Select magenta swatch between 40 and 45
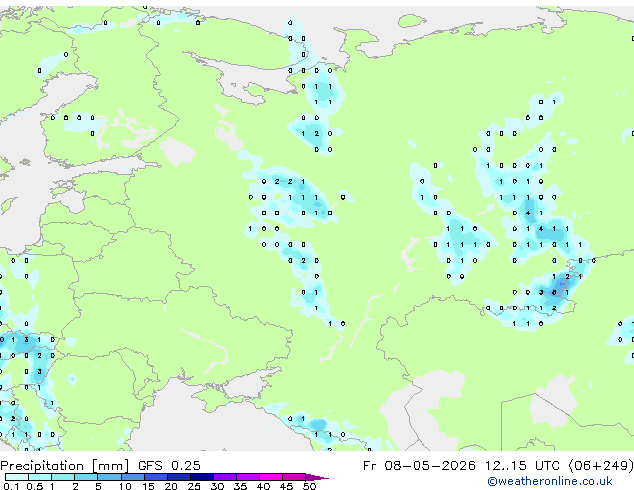Viewport: 634px width, 490px height. pos(271,477)
